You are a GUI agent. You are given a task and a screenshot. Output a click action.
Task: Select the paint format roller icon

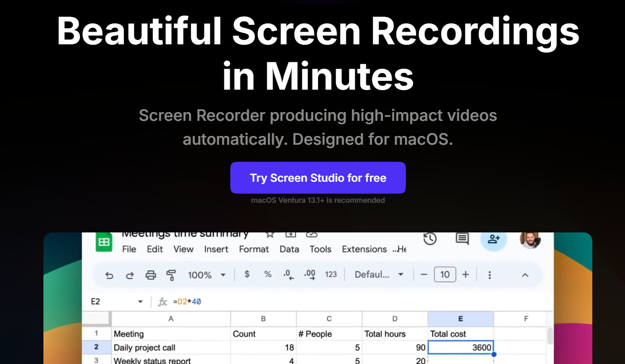171,275
